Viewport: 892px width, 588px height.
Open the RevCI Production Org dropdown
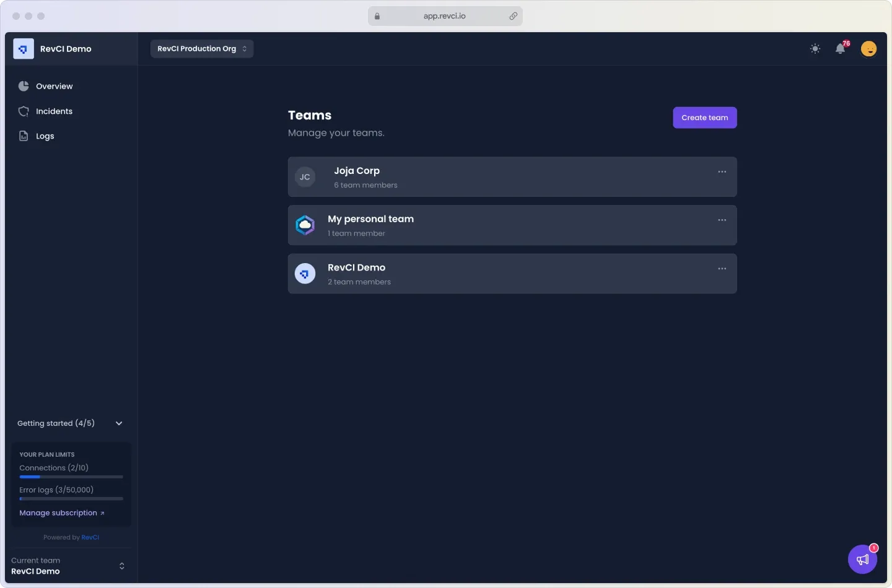pos(202,49)
